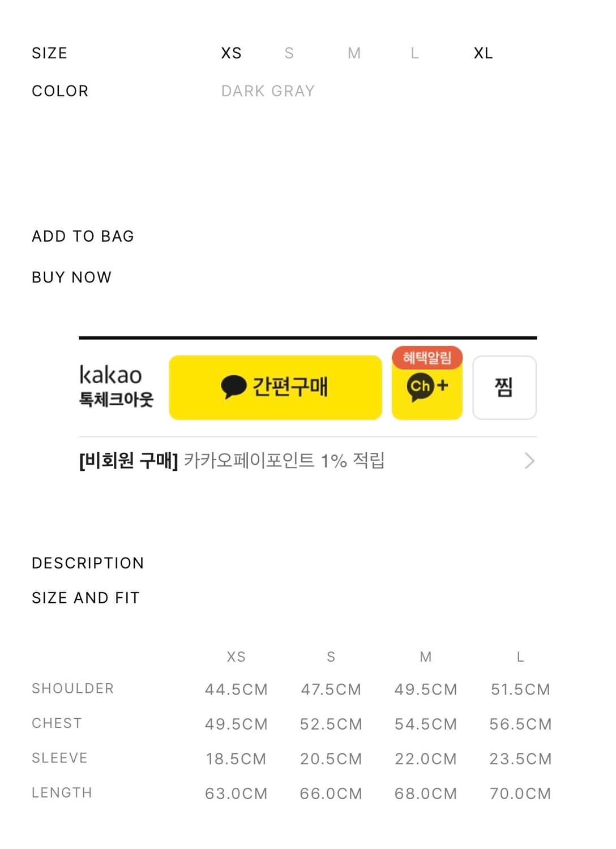Expand the DESCRIPTION section

(x=88, y=563)
